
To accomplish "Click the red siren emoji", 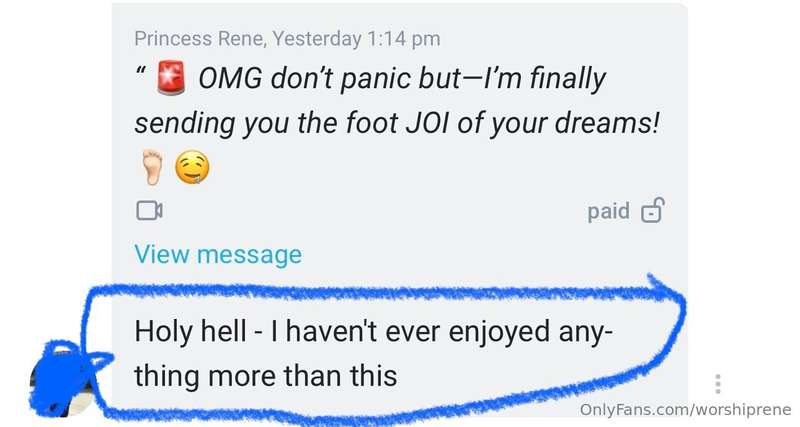I will tap(171, 78).
